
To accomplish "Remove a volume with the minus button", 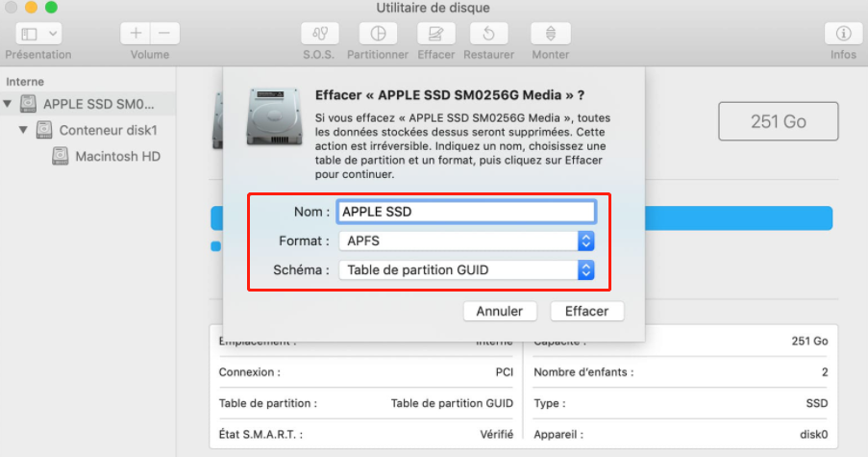I will pyautogui.click(x=164, y=34).
